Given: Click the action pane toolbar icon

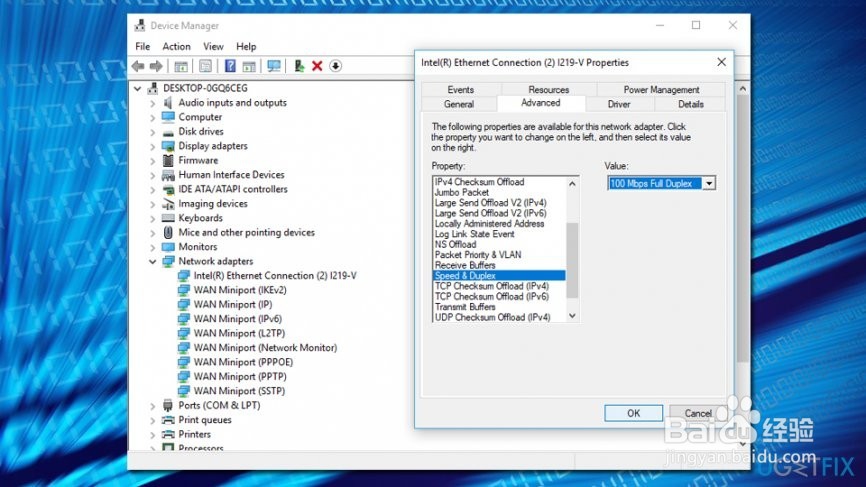Looking at the screenshot, I should 249,66.
